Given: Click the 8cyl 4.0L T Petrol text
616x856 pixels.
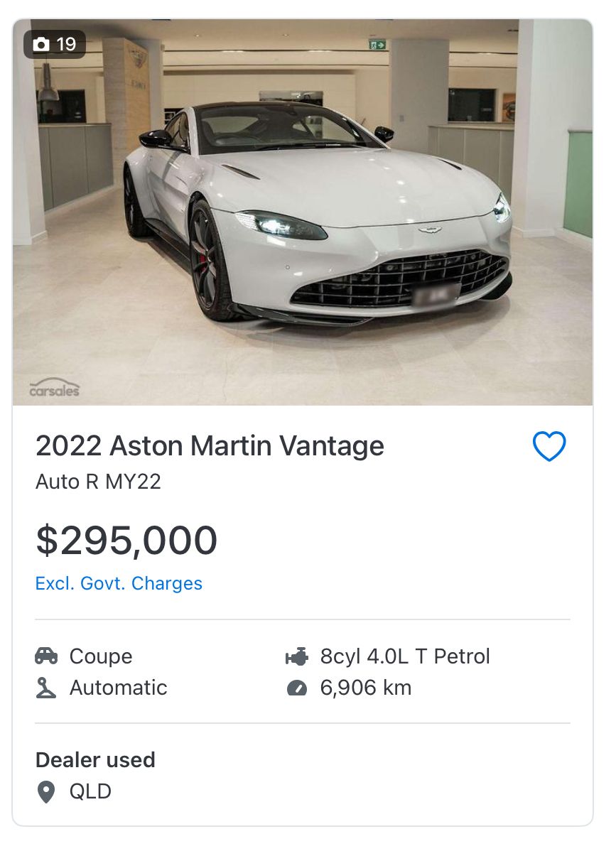Looking at the screenshot, I should pos(405,656).
